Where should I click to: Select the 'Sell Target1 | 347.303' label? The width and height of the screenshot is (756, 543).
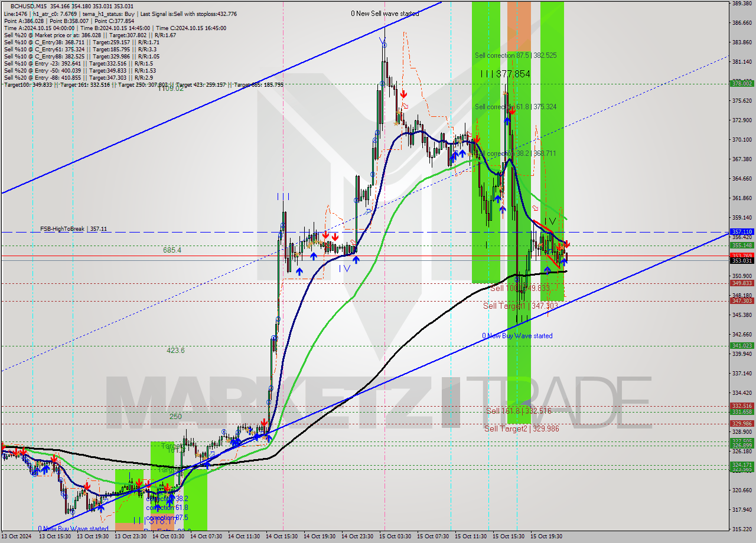pyautogui.click(x=520, y=306)
